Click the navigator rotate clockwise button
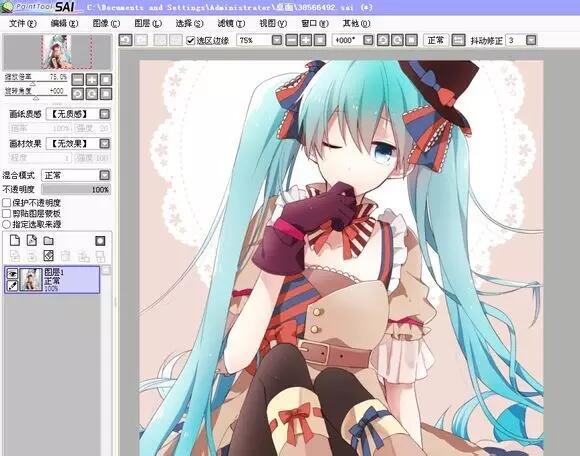This screenshot has width=580, height=456. (92, 94)
